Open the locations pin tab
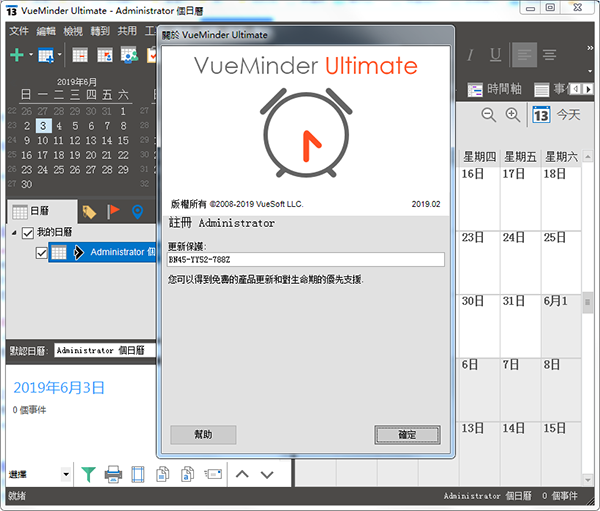Image resolution: width=600 pixels, height=511 pixels. (137, 212)
